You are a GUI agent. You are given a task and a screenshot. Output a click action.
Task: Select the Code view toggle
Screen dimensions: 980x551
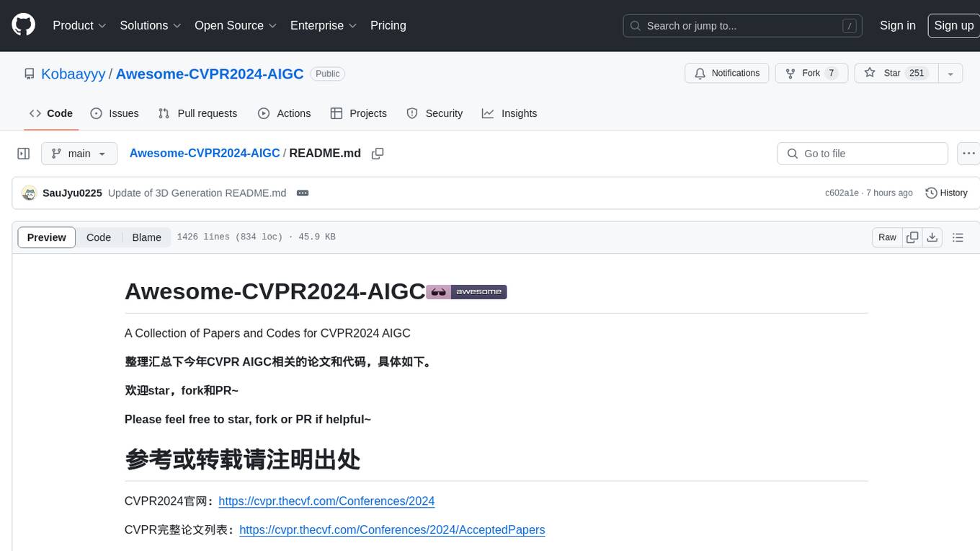(x=99, y=237)
